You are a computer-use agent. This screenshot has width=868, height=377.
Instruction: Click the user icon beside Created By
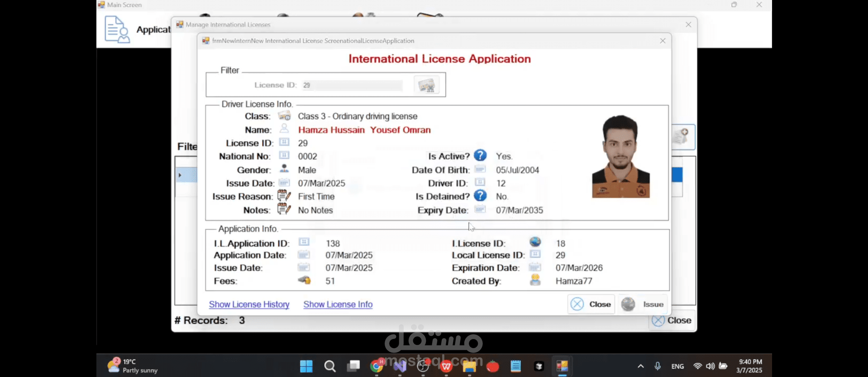[x=535, y=280]
